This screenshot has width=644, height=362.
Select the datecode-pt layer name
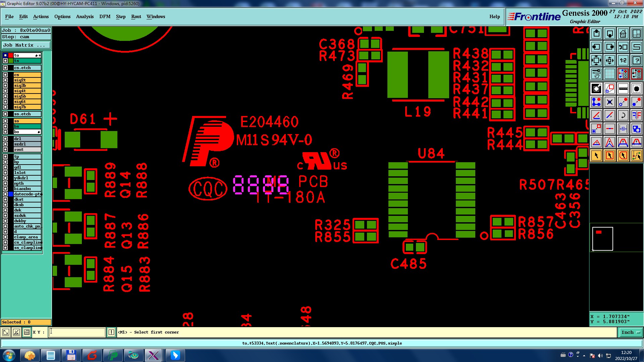coord(28,194)
